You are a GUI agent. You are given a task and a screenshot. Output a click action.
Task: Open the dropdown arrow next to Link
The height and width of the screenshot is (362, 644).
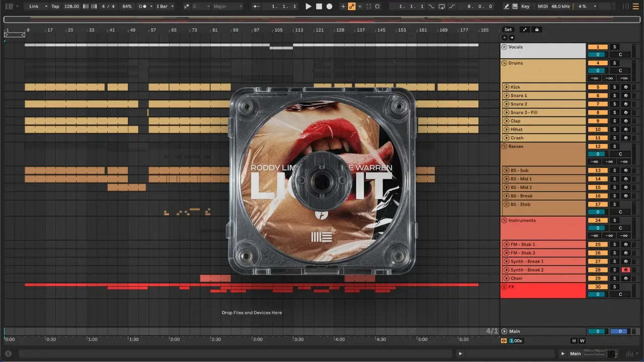point(46,7)
